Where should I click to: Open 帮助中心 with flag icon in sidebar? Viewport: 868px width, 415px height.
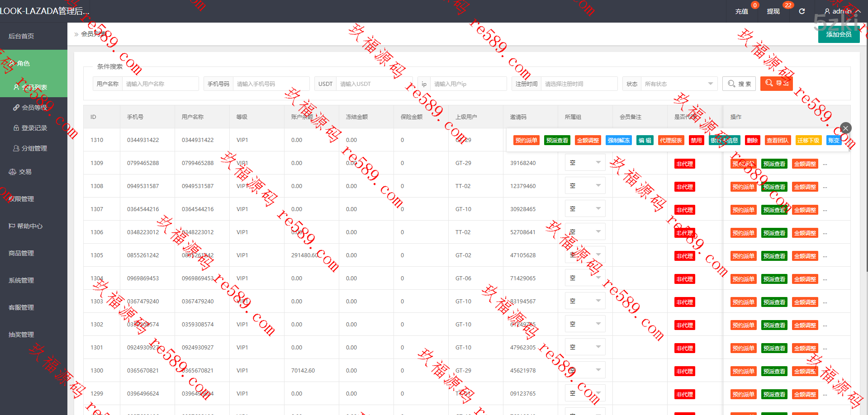26,226
